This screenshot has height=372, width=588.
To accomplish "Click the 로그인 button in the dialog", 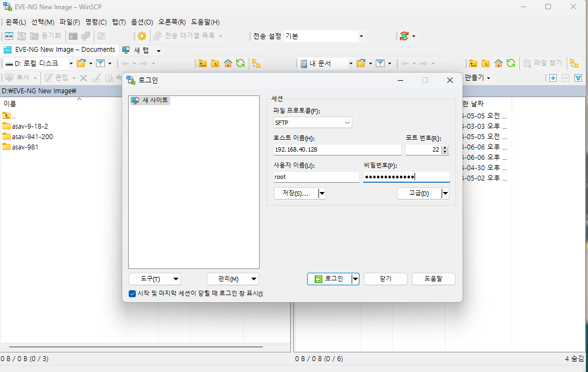I will [329, 279].
